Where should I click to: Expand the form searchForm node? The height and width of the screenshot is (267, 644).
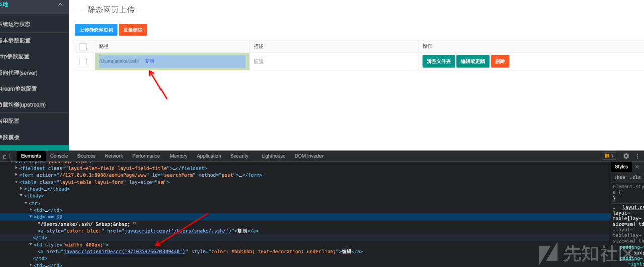[x=17, y=175]
